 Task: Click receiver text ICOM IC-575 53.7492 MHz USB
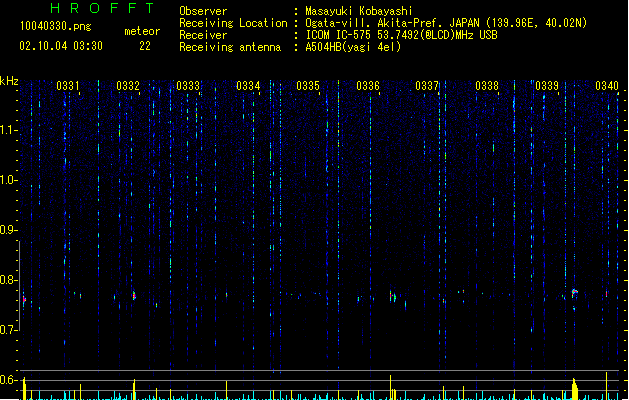(x=401, y=35)
